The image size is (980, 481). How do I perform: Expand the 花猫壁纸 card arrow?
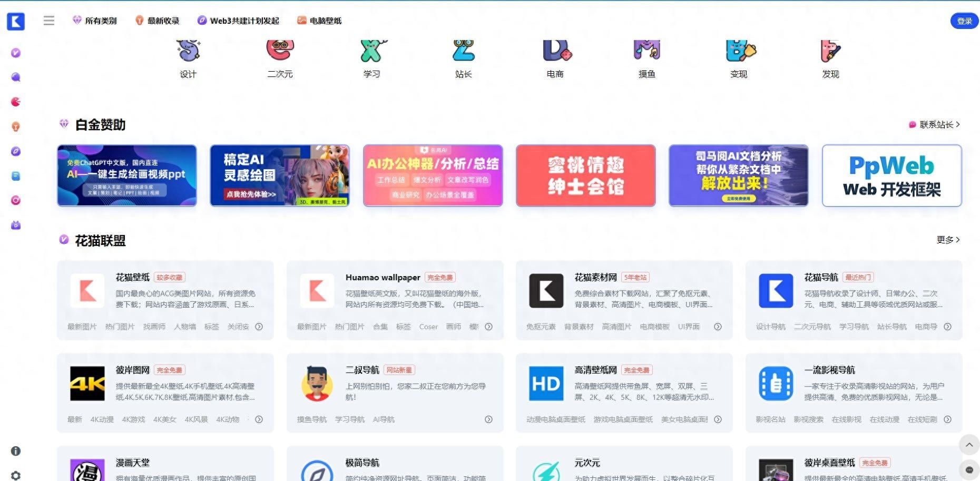click(259, 327)
